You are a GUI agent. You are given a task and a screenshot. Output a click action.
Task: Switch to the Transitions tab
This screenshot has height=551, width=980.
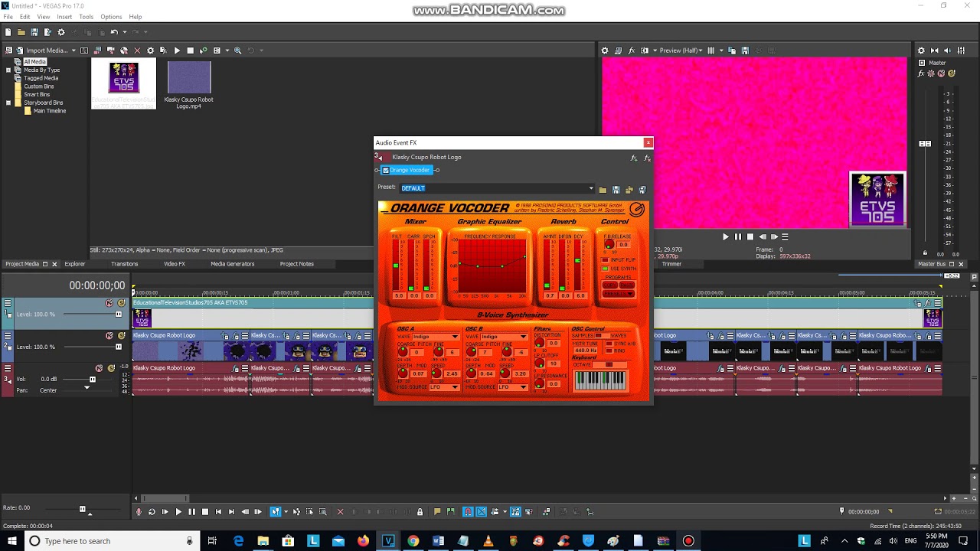coord(124,264)
